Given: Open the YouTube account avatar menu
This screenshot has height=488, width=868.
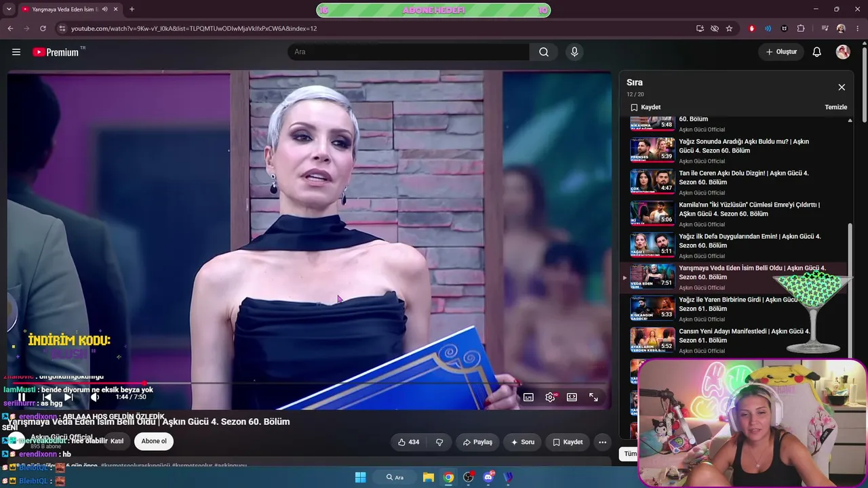Looking at the screenshot, I should pos(843,52).
